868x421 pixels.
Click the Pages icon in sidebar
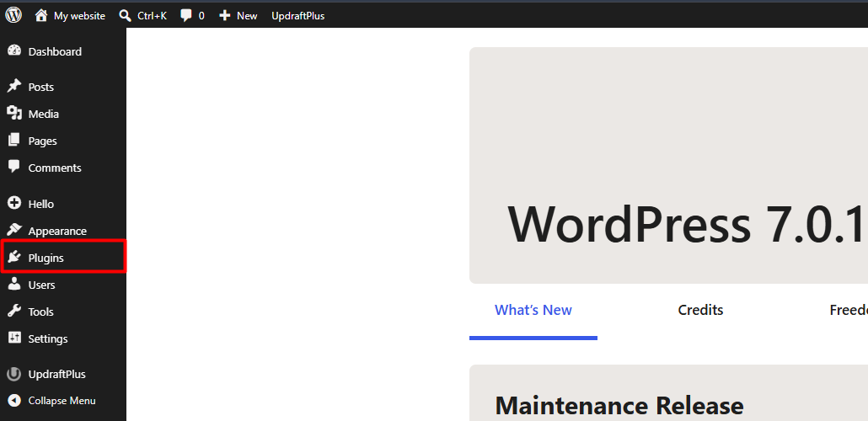[x=13, y=141]
